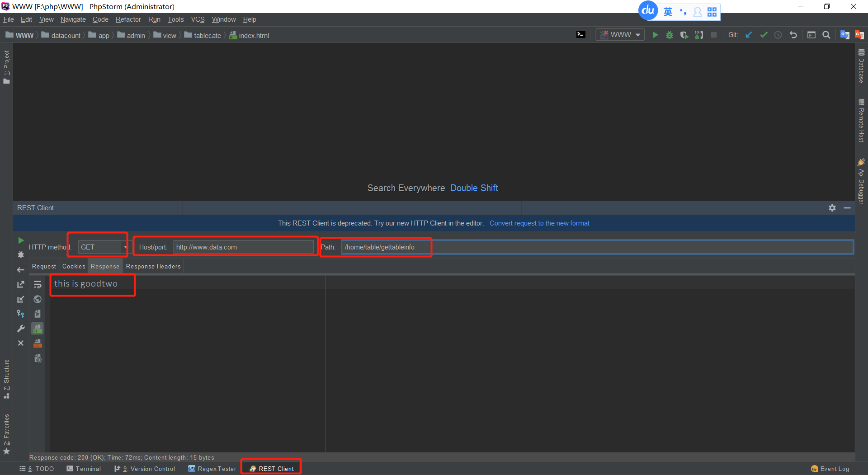The width and height of the screenshot is (868, 475).
Task: Open the terminal icon in top toolbar
Action: click(x=581, y=34)
